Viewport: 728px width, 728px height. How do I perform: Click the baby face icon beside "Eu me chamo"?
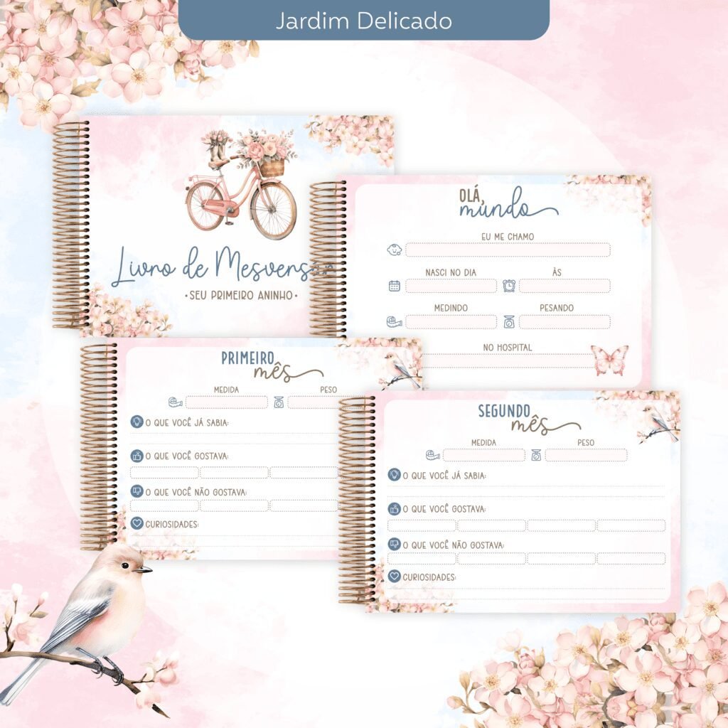(394, 250)
